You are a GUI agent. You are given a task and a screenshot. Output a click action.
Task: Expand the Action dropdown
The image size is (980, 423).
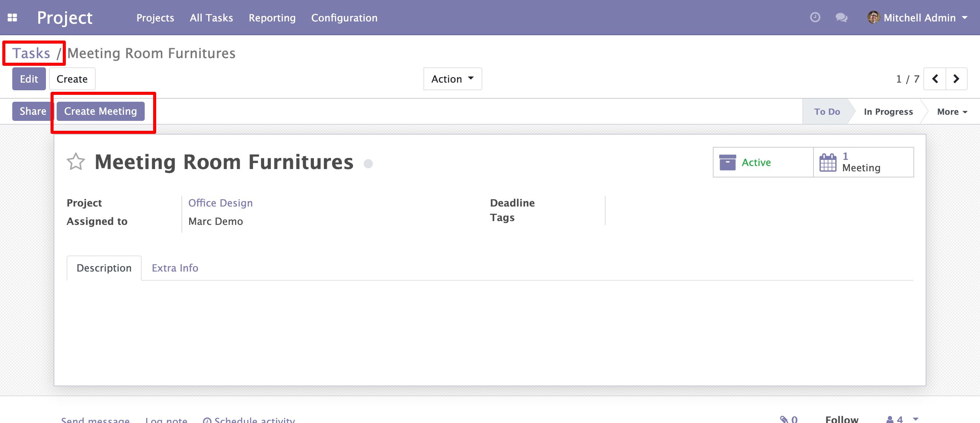452,79
